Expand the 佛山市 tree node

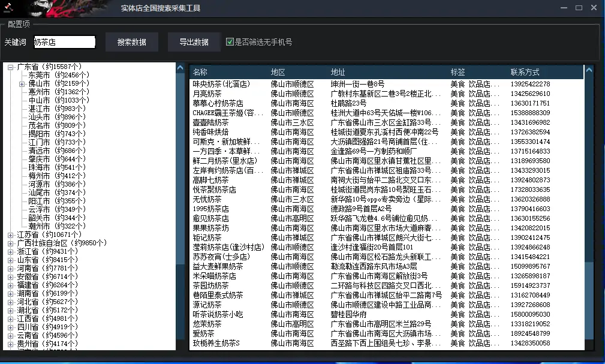coord(22,84)
